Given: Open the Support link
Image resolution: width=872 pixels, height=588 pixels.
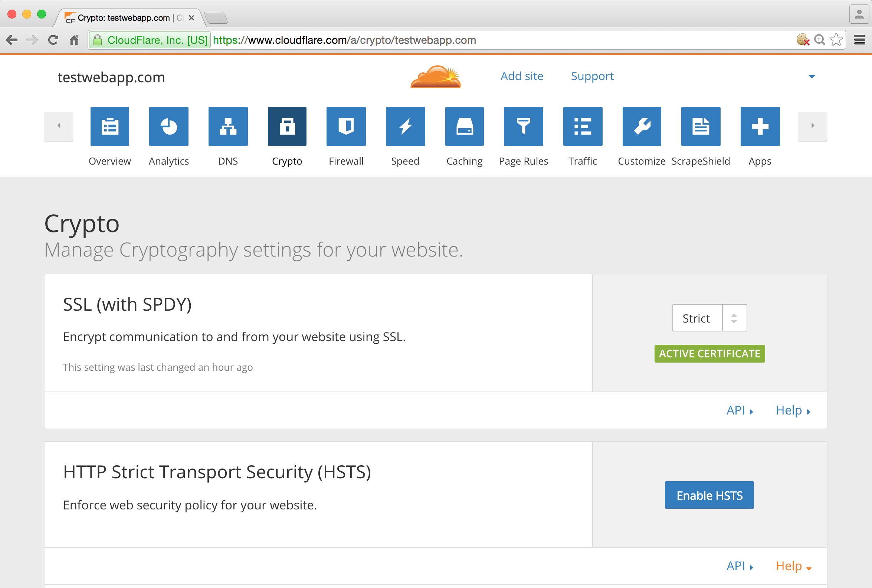Looking at the screenshot, I should point(592,76).
